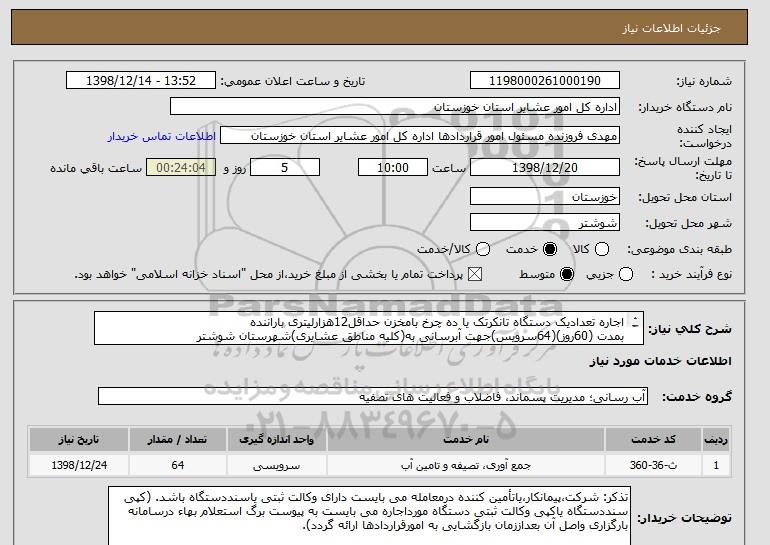Image resolution: width=770 pixels, height=545 pixels.
Task: Click the نام خدمت column header
Action: [466, 439]
